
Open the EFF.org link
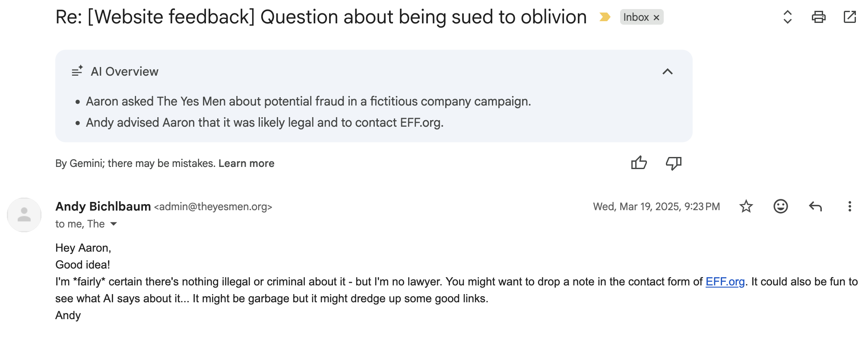(725, 282)
